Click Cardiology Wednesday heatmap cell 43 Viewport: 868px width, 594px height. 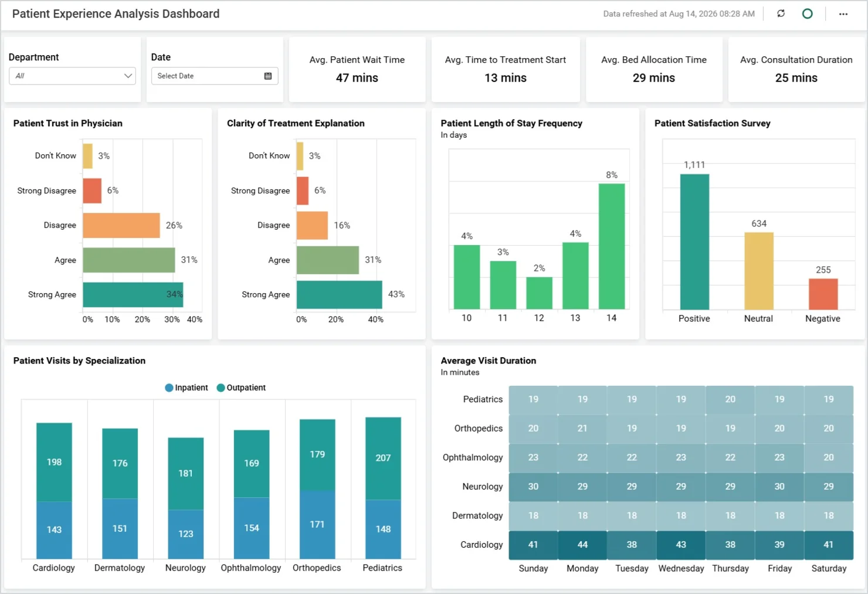(x=681, y=545)
